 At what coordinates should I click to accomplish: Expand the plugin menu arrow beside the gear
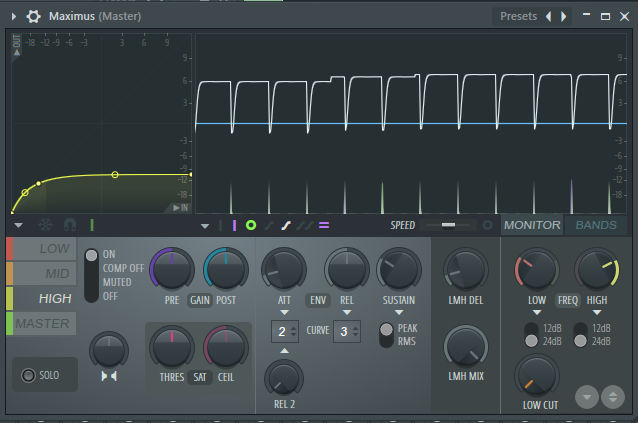14,16
